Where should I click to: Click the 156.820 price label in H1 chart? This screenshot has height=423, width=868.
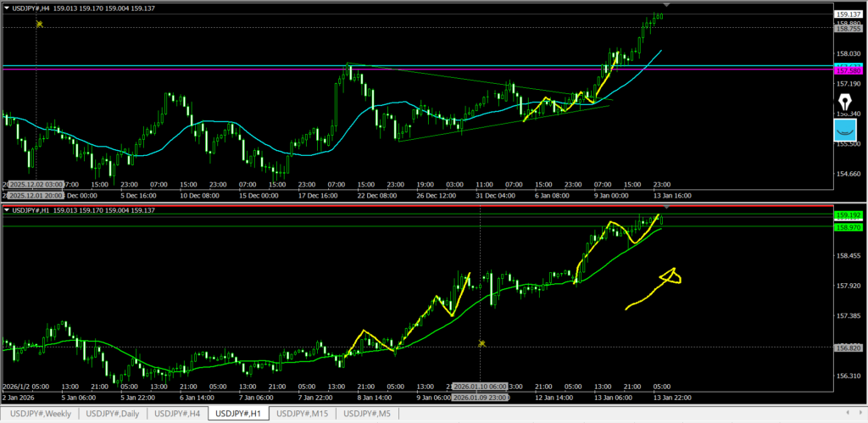coord(849,348)
